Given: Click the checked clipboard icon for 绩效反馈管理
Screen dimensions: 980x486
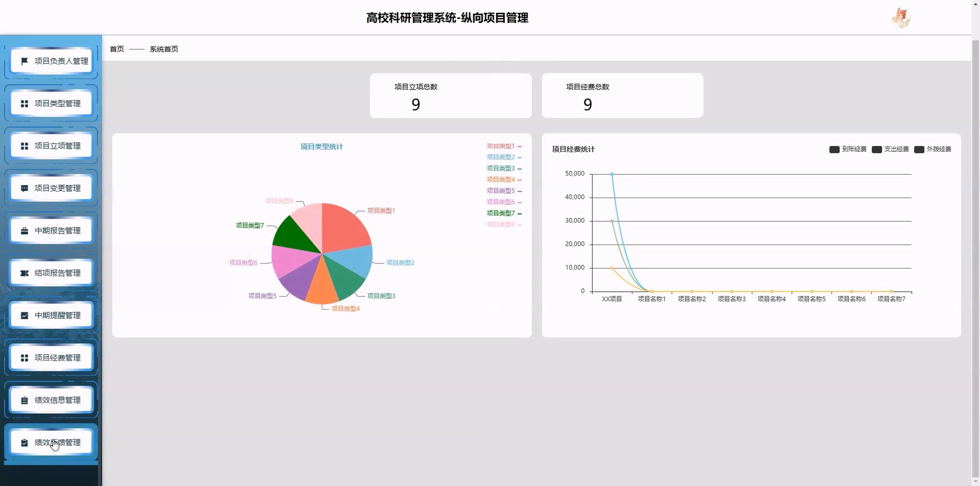Looking at the screenshot, I should 24,443.
